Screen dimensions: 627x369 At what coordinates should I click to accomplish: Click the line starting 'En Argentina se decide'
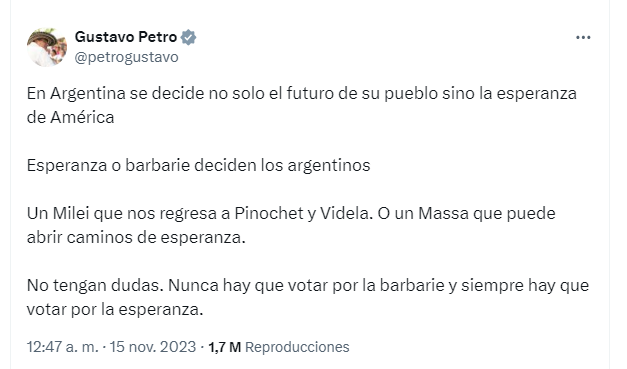(302, 94)
